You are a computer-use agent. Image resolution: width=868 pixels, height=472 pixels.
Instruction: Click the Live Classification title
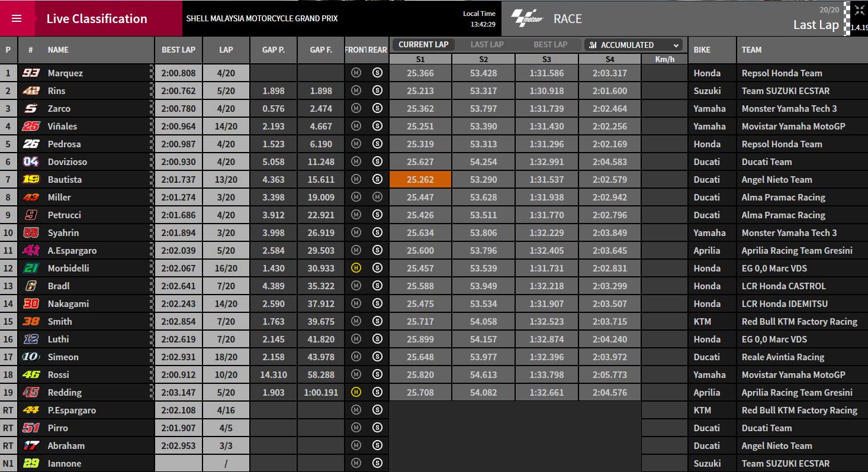97,18
